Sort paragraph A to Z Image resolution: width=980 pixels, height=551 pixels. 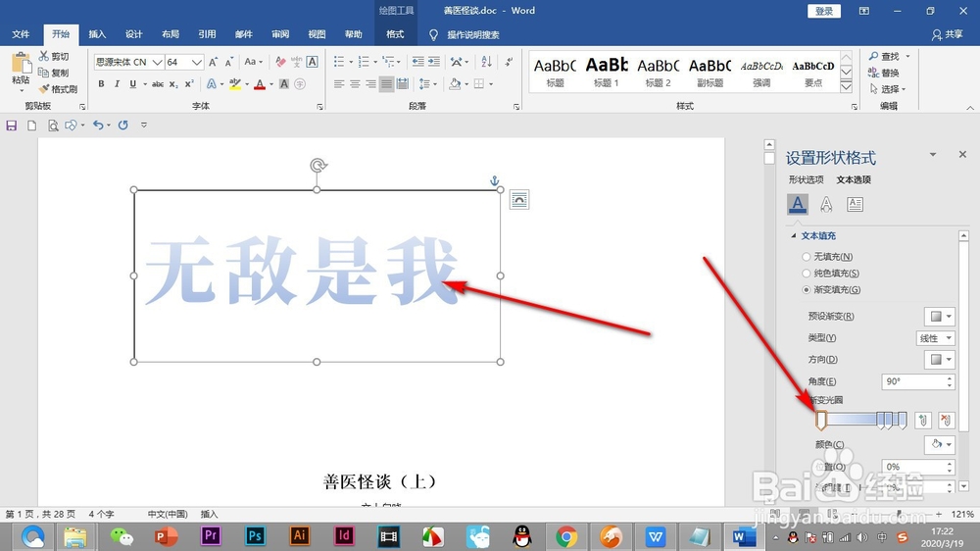click(x=486, y=62)
